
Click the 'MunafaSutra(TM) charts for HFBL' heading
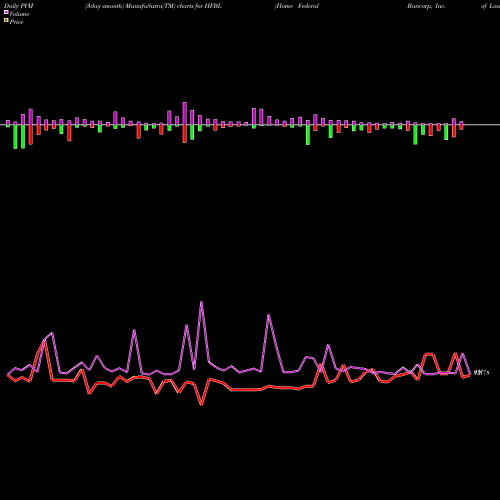pyautogui.click(x=174, y=6)
